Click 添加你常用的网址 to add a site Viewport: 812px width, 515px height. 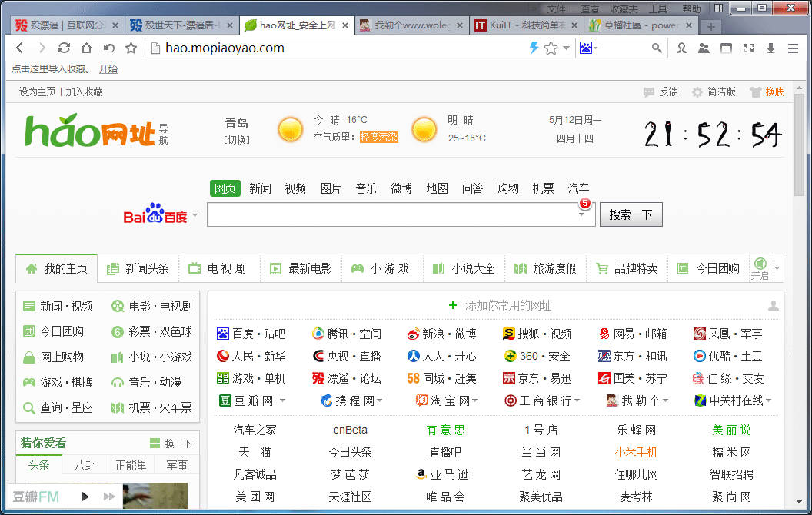[x=501, y=306]
